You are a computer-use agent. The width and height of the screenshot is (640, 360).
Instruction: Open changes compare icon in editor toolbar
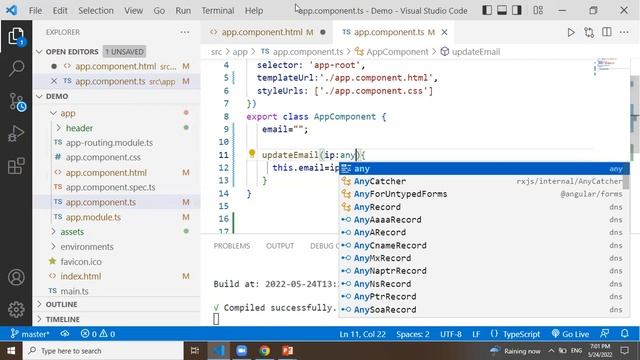589,32
